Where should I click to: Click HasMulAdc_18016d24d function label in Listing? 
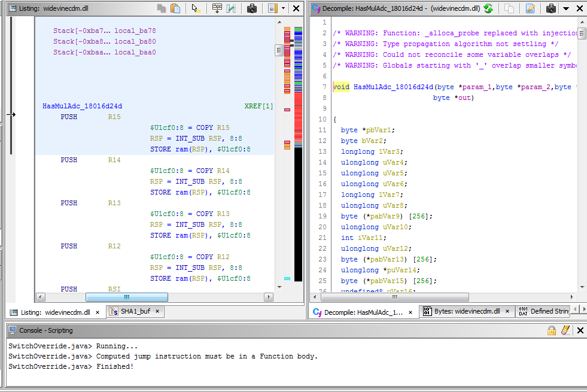coord(83,107)
